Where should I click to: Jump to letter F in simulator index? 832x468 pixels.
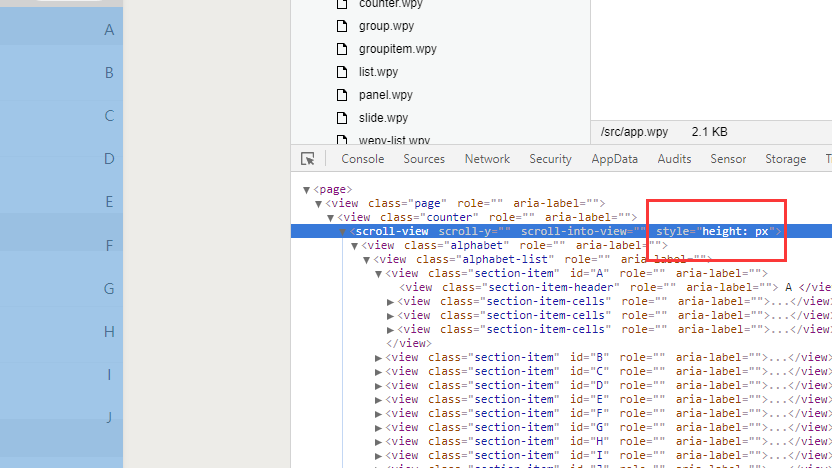pos(109,245)
